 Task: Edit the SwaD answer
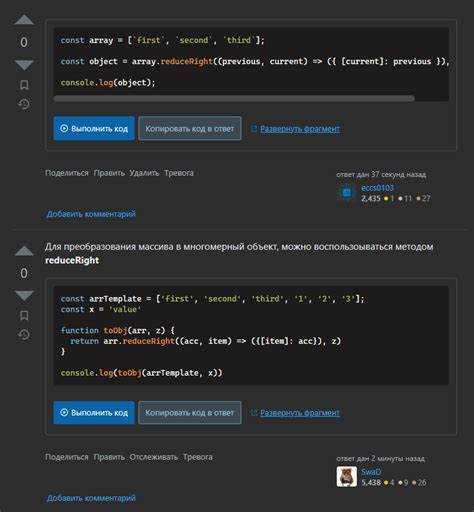click(x=109, y=457)
